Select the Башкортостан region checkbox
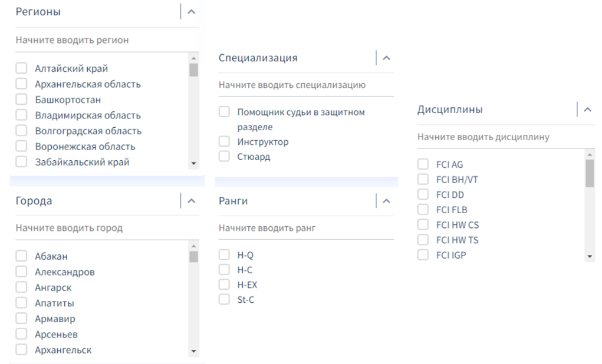 coord(22,100)
